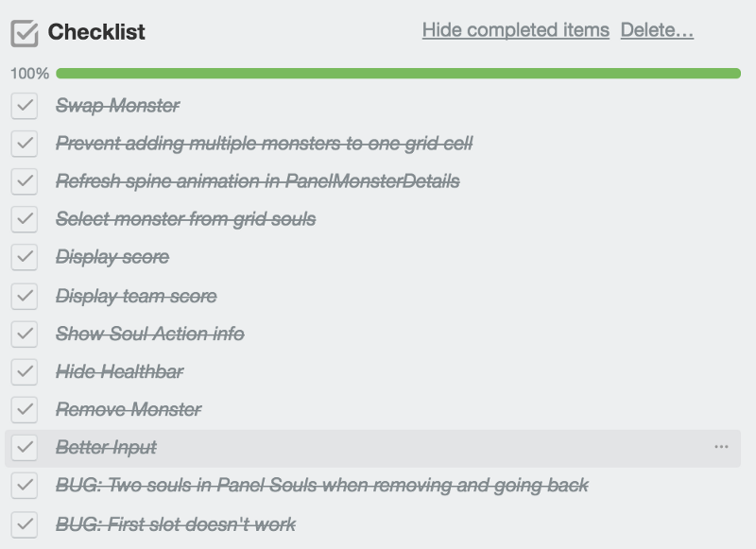Open the Hide Healthbar item text
The width and height of the screenshot is (756, 549).
[x=120, y=371]
